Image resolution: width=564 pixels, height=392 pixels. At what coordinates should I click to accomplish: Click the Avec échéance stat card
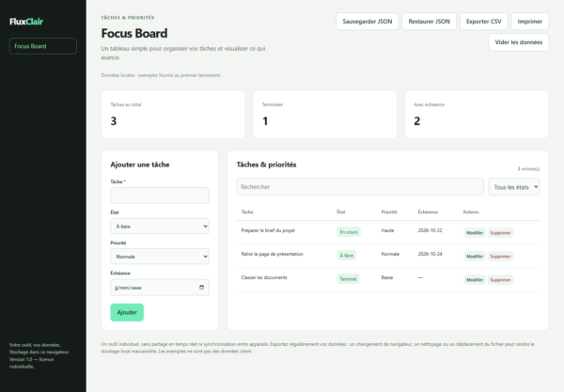tap(477, 115)
